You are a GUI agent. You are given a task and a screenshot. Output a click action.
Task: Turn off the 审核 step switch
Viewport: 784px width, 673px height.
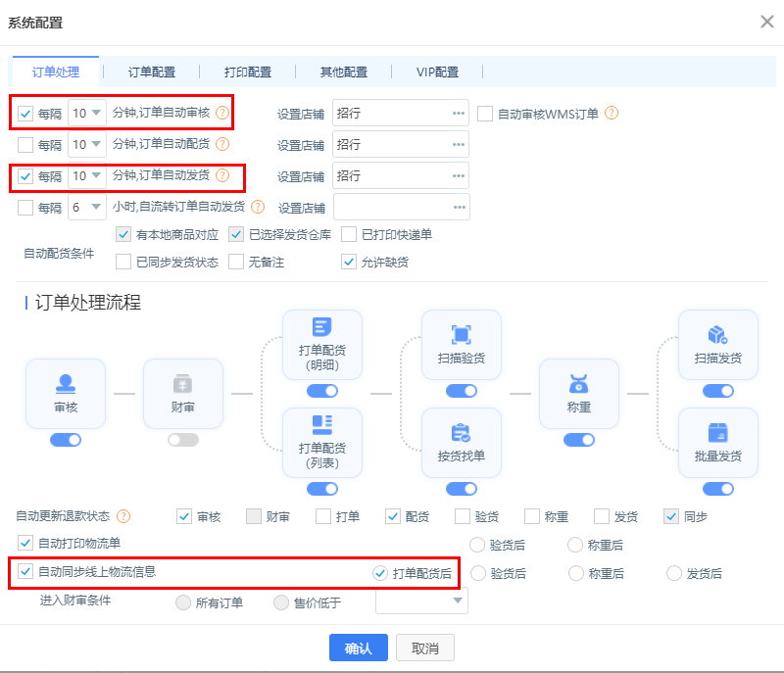pyautogui.click(x=66, y=440)
